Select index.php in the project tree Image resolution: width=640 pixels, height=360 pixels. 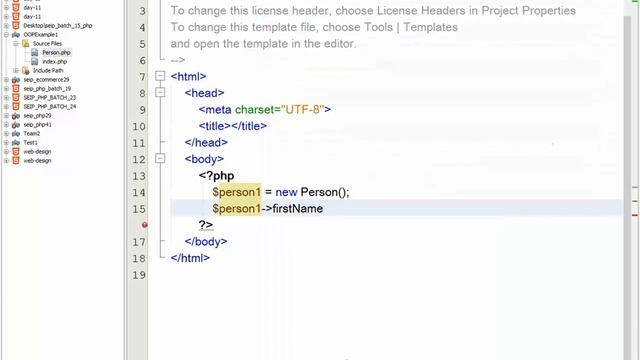click(55, 62)
